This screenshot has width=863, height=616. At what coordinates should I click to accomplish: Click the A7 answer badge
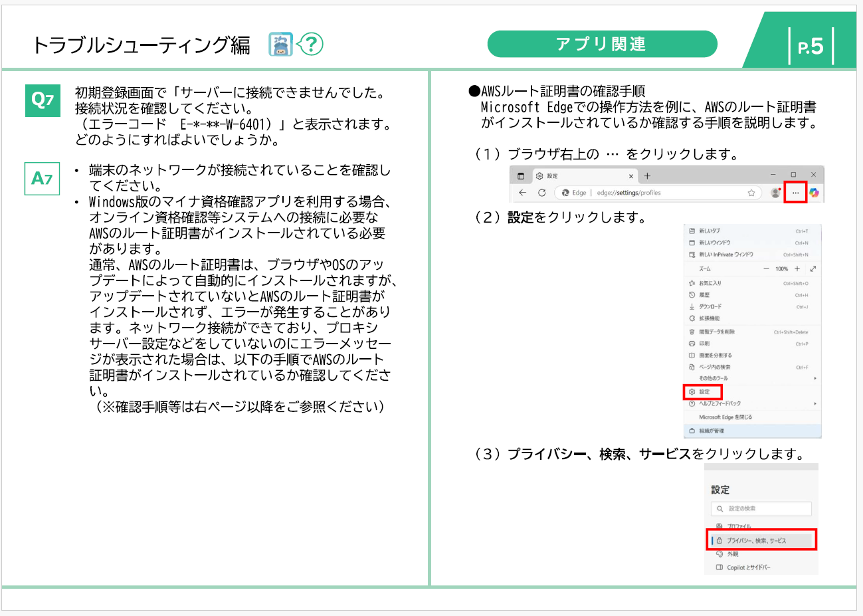point(43,179)
